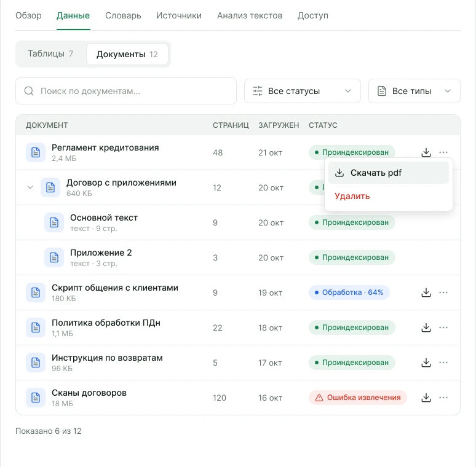The width and height of the screenshot is (476, 467).
Task: Open the Основной текст sub-document
Action: (x=104, y=218)
